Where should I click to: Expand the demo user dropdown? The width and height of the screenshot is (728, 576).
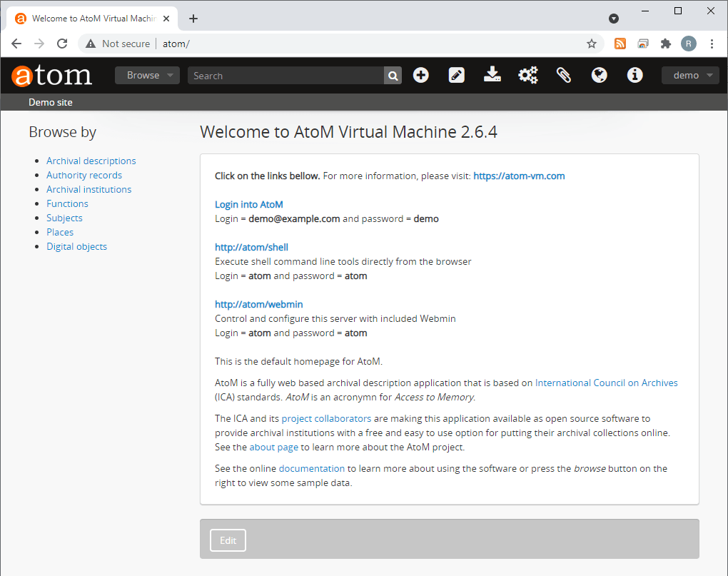690,75
